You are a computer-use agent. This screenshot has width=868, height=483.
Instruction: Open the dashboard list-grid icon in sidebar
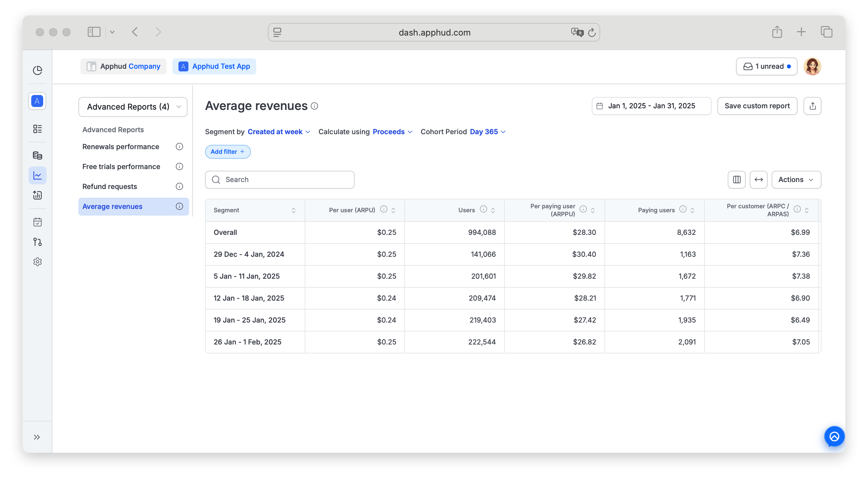click(38, 129)
